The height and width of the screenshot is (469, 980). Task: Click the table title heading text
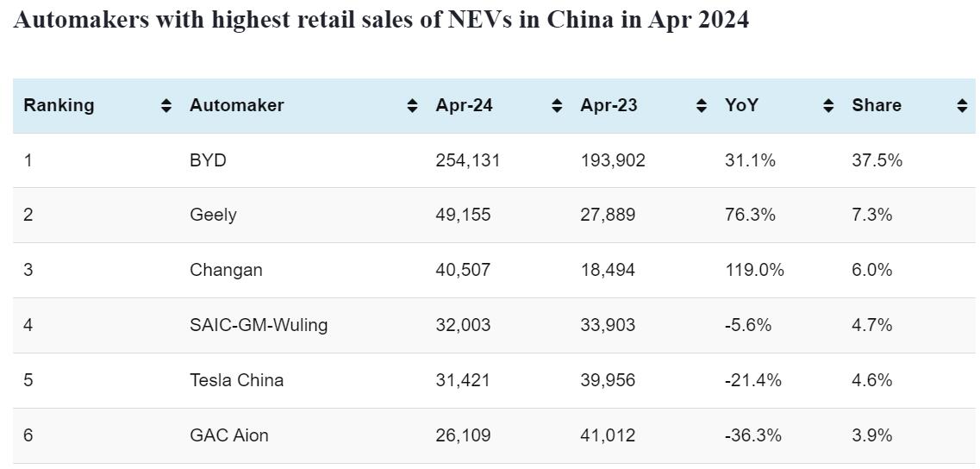pos(381,21)
